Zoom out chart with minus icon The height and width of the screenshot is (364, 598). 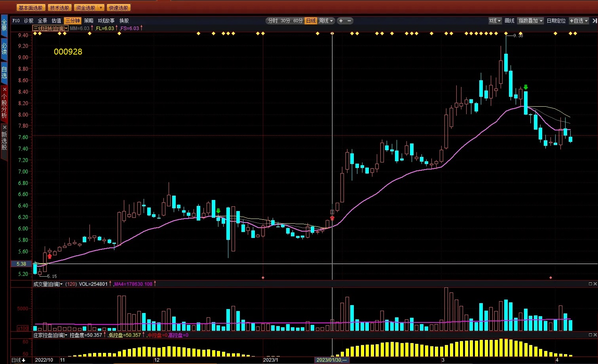click(x=349, y=21)
